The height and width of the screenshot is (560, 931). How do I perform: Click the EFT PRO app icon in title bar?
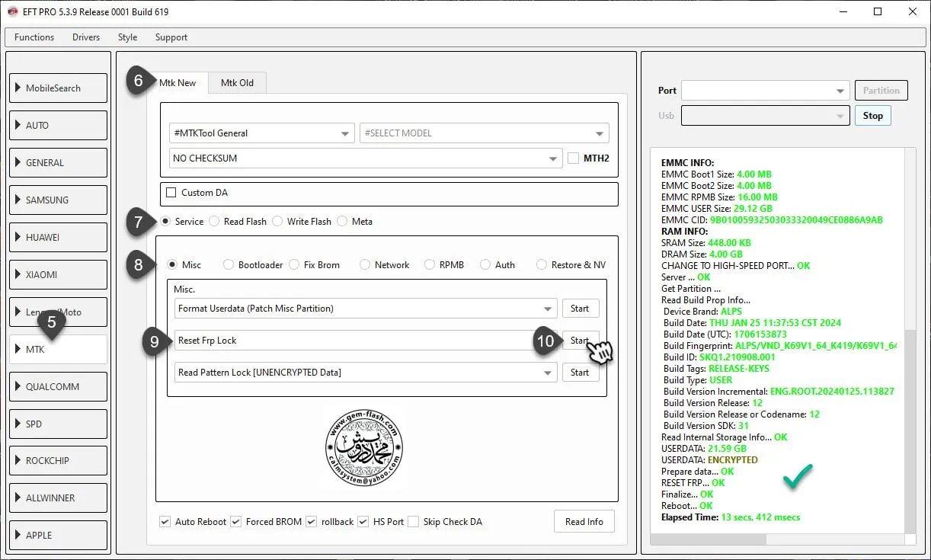[12, 12]
